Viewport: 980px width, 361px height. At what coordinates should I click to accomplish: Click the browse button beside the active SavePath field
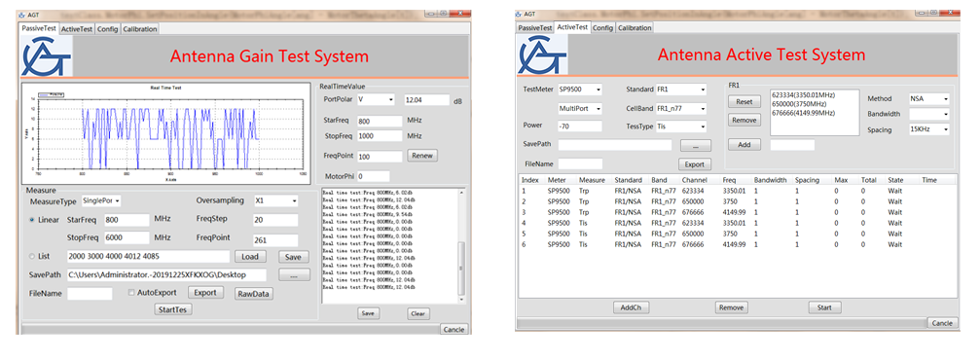[696, 145]
